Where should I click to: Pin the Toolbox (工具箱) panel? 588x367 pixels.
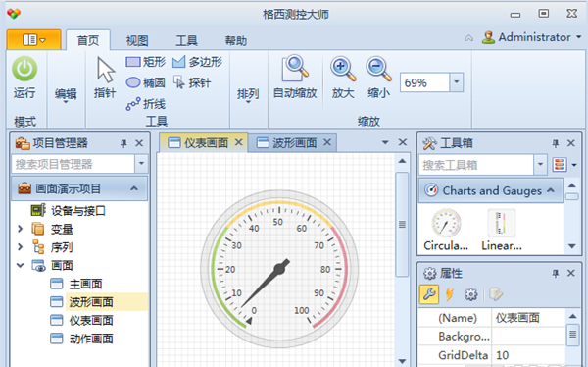coord(556,143)
